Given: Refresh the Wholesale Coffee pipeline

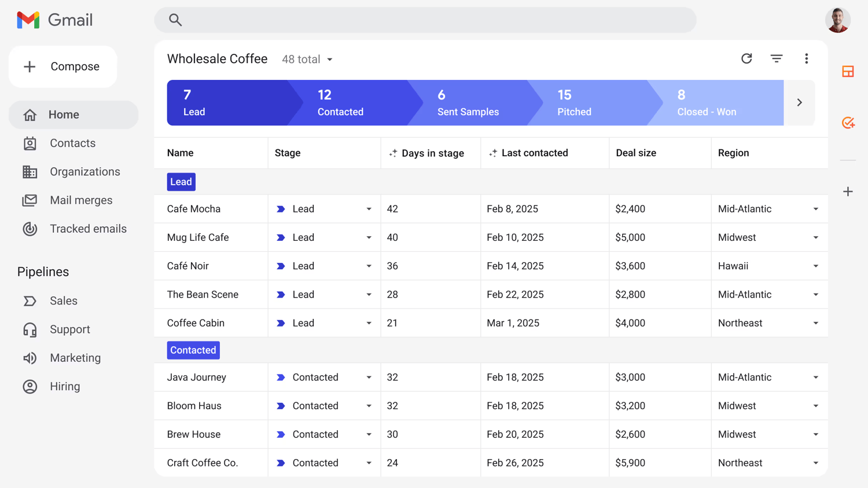Looking at the screenshot, I should (x=746, y=58).
